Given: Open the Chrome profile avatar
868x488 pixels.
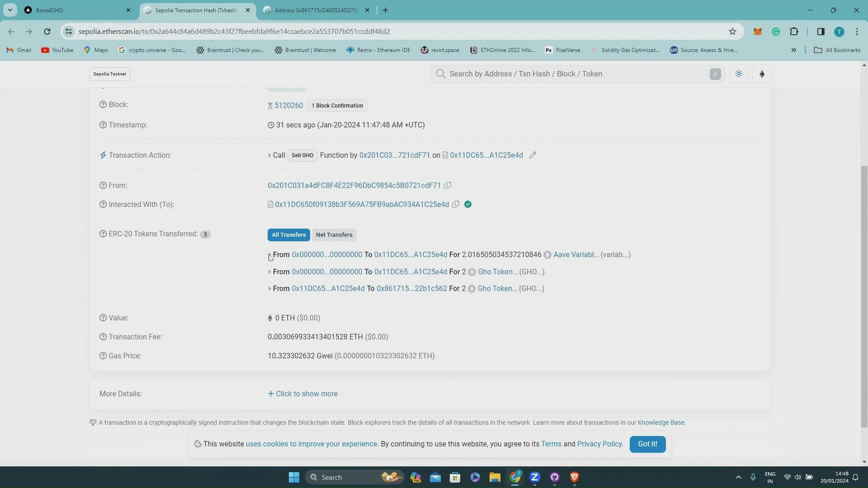Looking at the screenshot, I should [839, 32].
